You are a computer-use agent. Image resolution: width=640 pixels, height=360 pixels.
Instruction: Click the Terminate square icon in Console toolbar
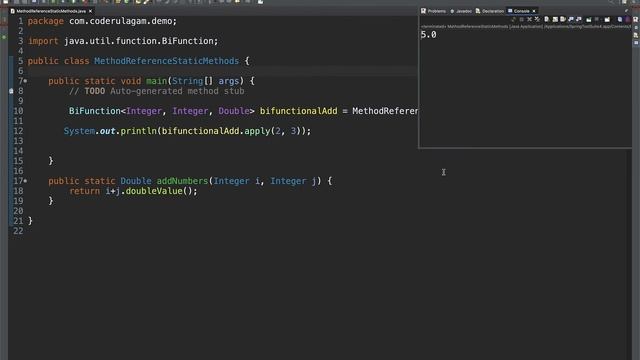[x=521, y=19]
